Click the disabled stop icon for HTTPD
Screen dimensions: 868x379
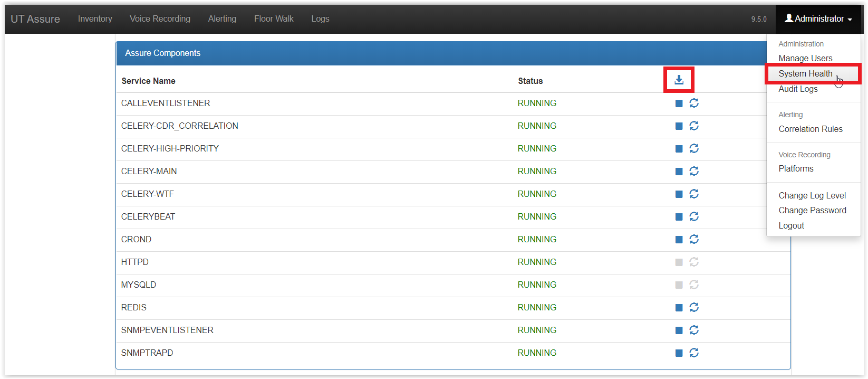click(x=679, y=262)
